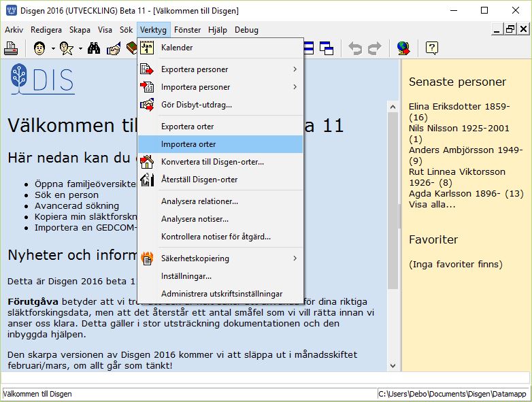Select Återställ Disgen-orter menu entry
Viewport: 532px width, 402px height.
[220, 180]
